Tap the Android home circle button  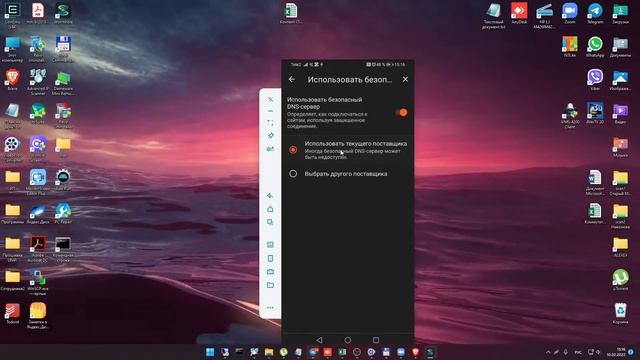point(348,340)
